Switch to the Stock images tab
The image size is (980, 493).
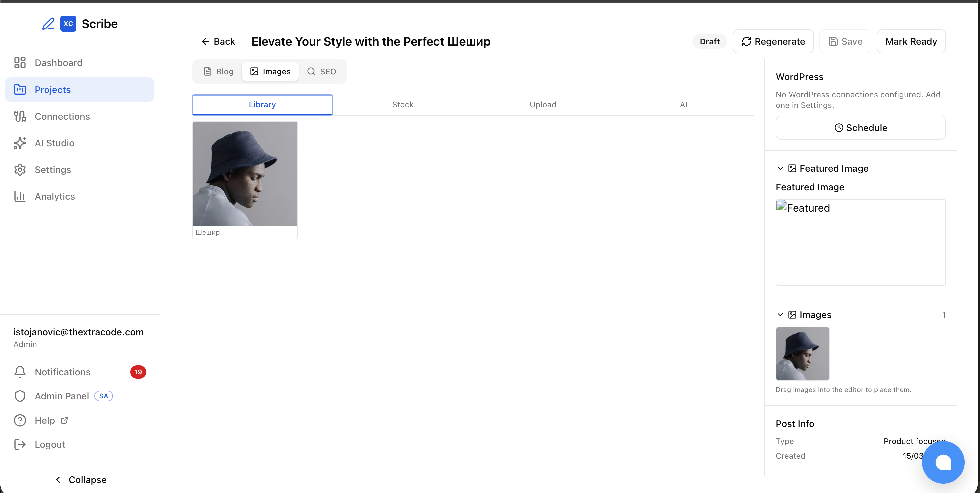coord(403,104)
